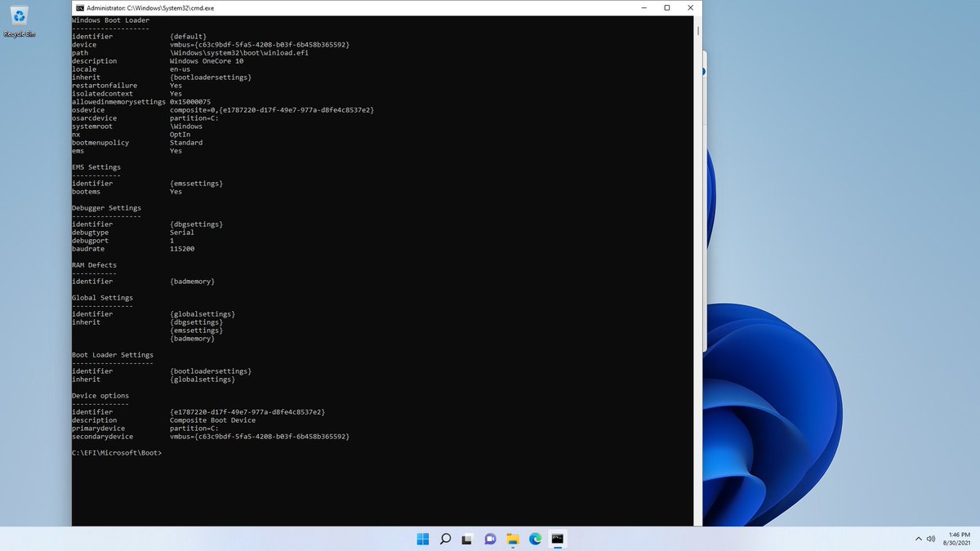
Task: Click the 'secondarydevice' row
Action: pyautogui.click(x=211, y=436)
